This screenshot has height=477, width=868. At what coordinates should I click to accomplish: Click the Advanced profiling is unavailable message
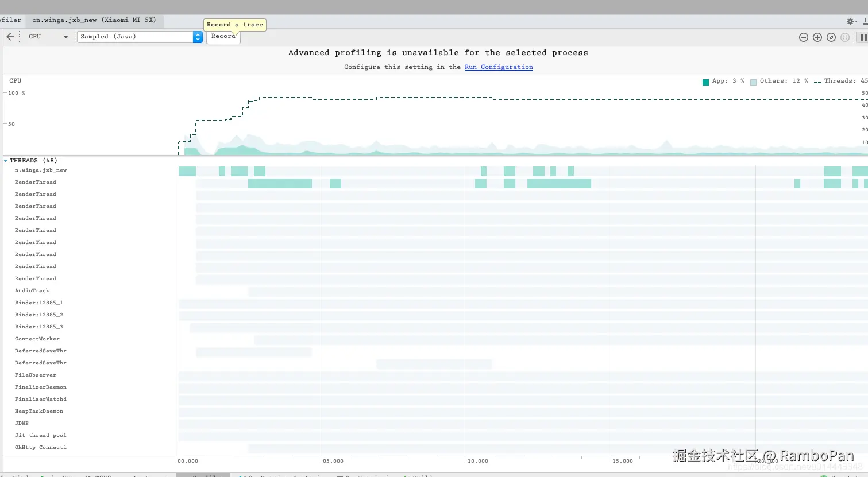[438, 53]
